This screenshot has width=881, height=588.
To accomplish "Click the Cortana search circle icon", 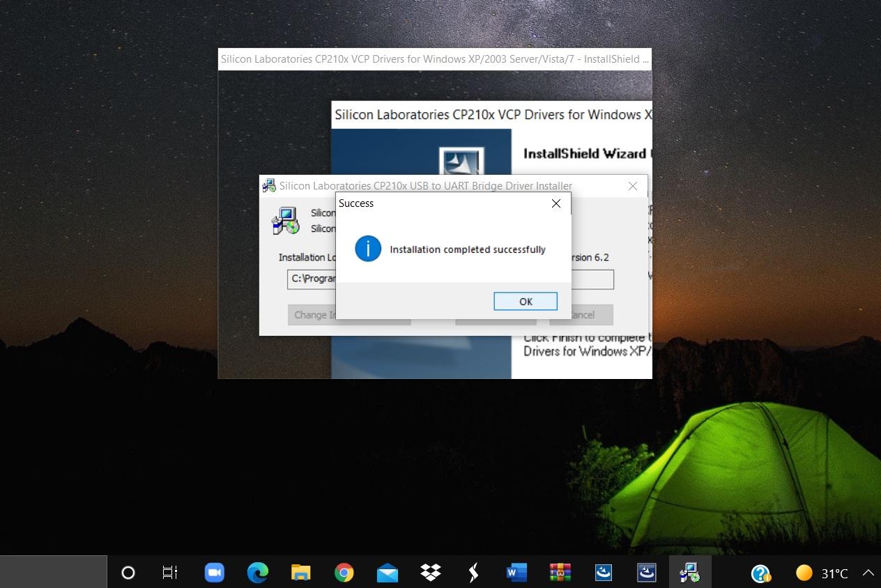I will [x=128, y=573].
